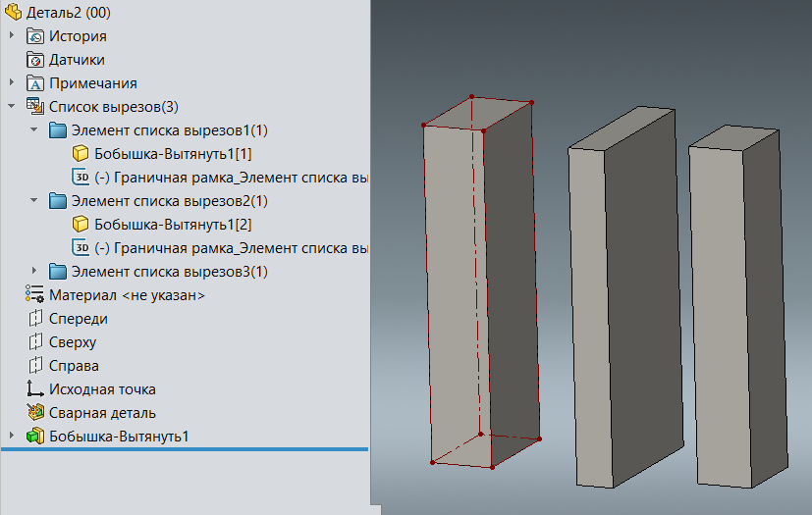The width and height of the screenshot is (812, 515).
Task: Click the История folder icon
Action: point(35,36)
